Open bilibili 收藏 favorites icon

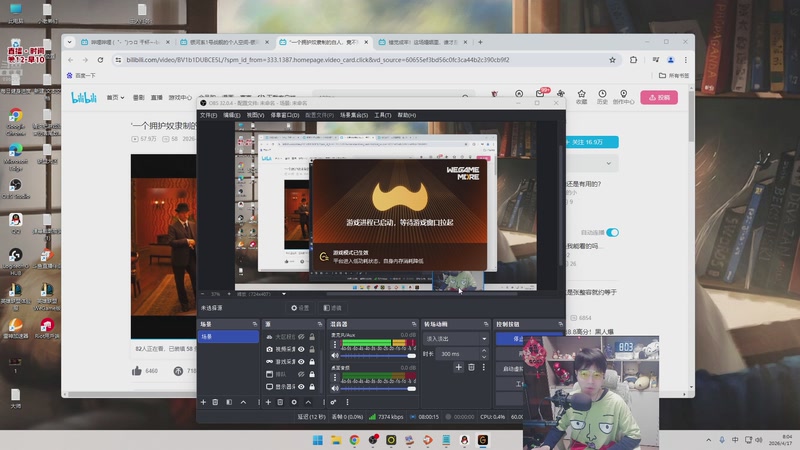(x=582, y=97)
